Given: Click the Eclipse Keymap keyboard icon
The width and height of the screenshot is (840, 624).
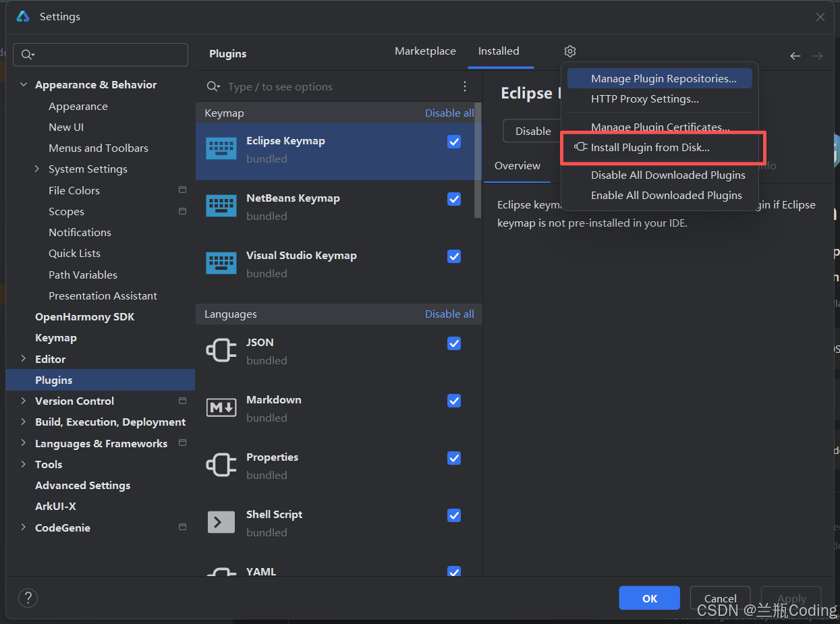Looking at the screenshot, I should coord(221,149).
